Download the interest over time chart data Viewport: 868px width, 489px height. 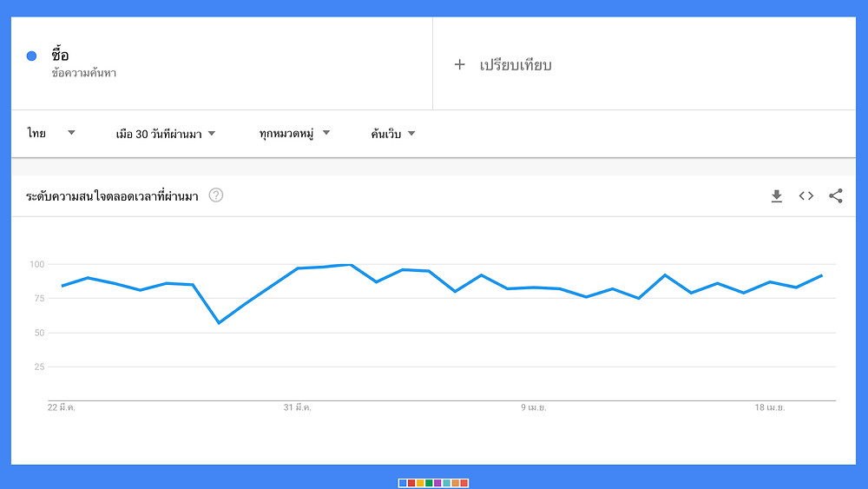point(777,196)
